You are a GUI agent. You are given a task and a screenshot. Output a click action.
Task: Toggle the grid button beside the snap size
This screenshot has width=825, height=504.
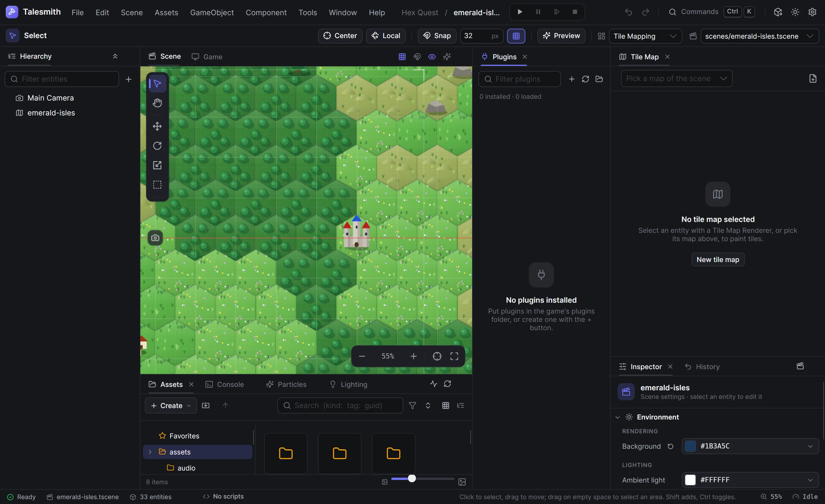pos(516,36)
